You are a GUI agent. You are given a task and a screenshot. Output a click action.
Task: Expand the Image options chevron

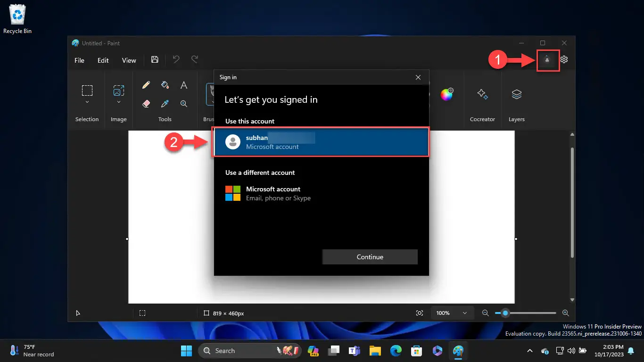tap(119, 102)
